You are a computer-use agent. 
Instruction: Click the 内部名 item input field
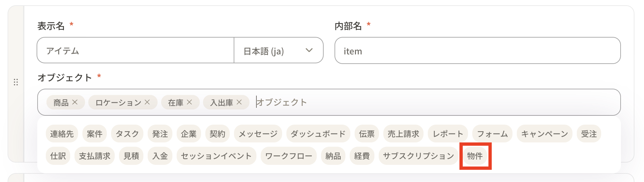(477, 51)
